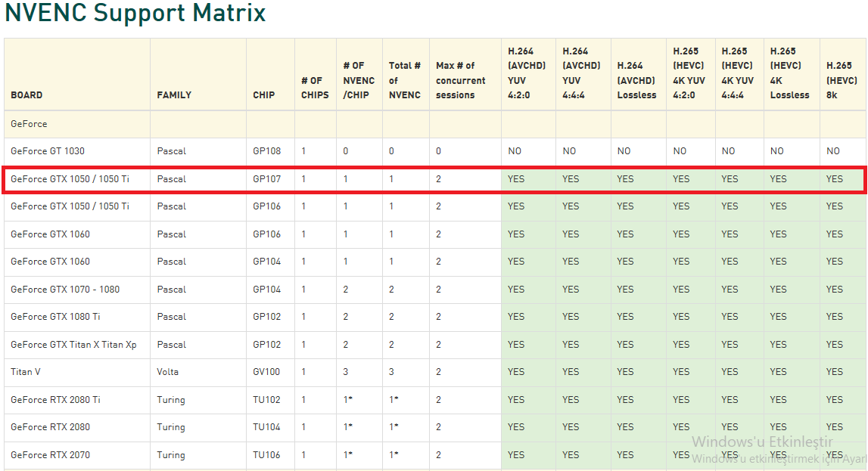Click H.265 (HEVC) 4K YUV 4:4:4 header
The image size is (868, 471).
[x=737, y=73]
